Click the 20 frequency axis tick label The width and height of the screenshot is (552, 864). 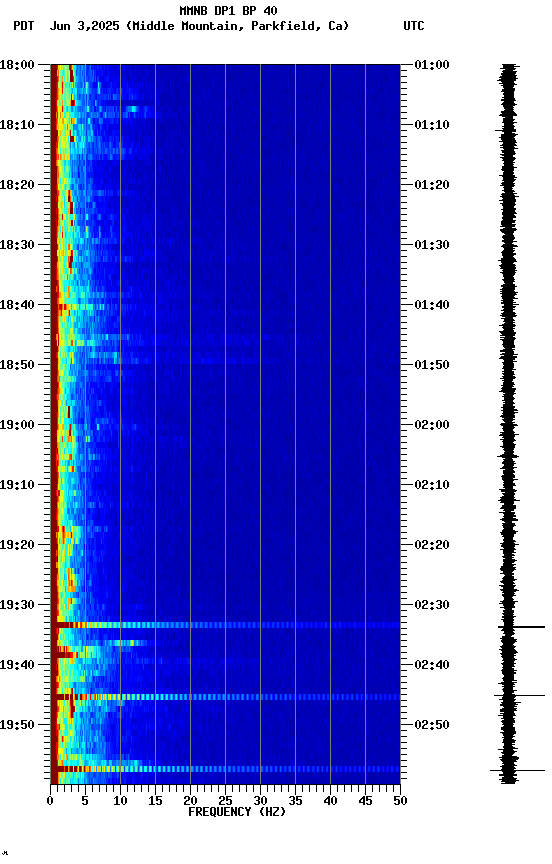[x=190, y=801]
